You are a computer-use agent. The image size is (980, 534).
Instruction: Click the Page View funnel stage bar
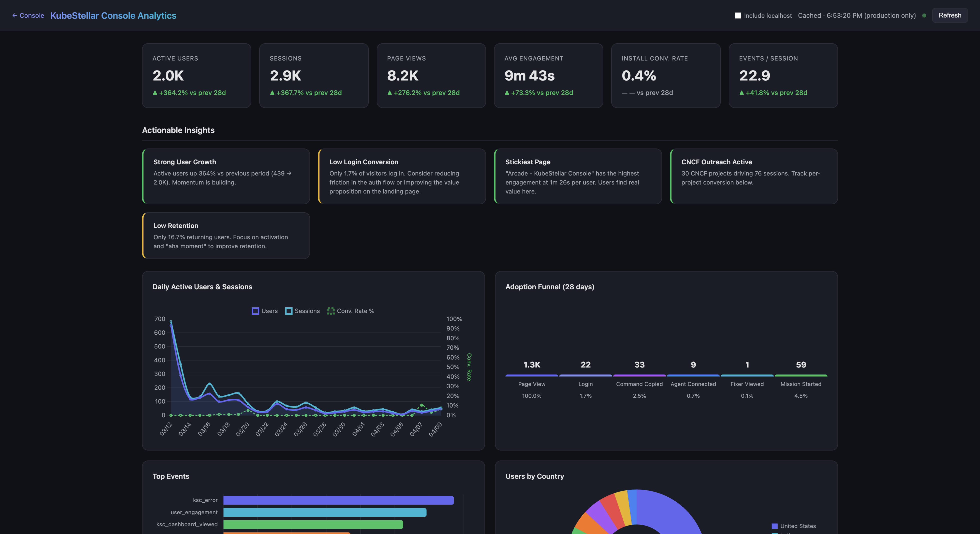coord(531,375)
